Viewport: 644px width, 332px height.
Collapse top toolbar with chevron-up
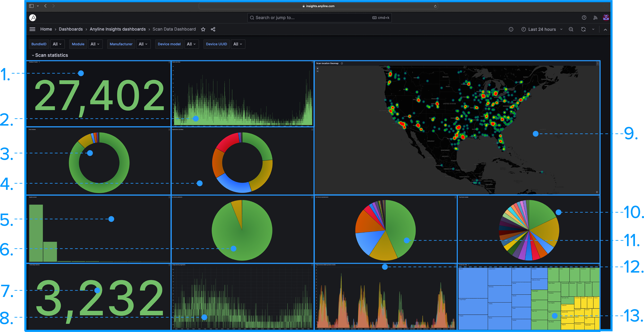pyautogui.click(x=605, y=30)
